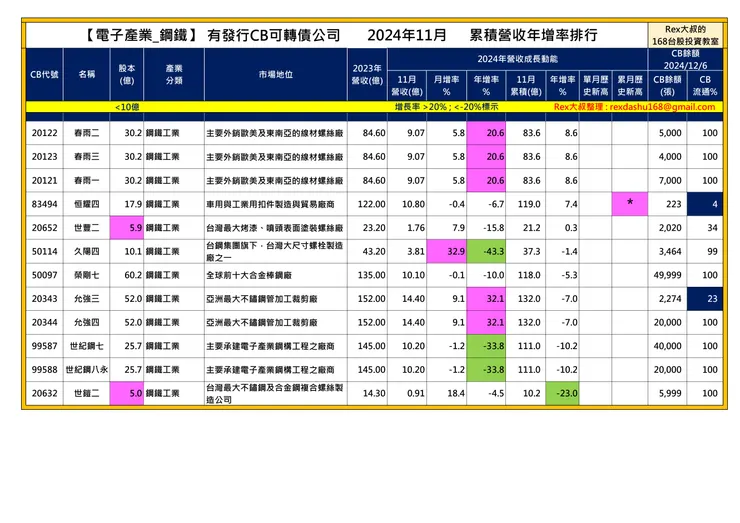Select the name 春雨三
740x523 pixels.
point(86,157)
